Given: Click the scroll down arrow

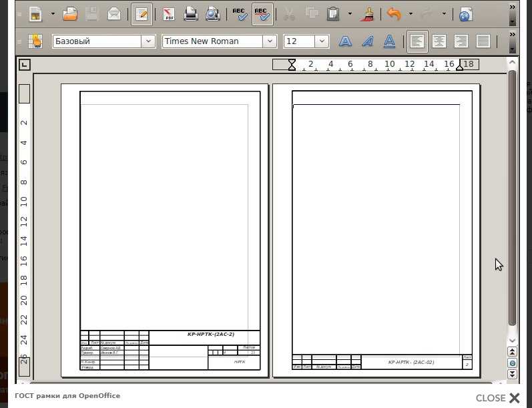Looking at the screenshot, I should [x=513, y=340].
